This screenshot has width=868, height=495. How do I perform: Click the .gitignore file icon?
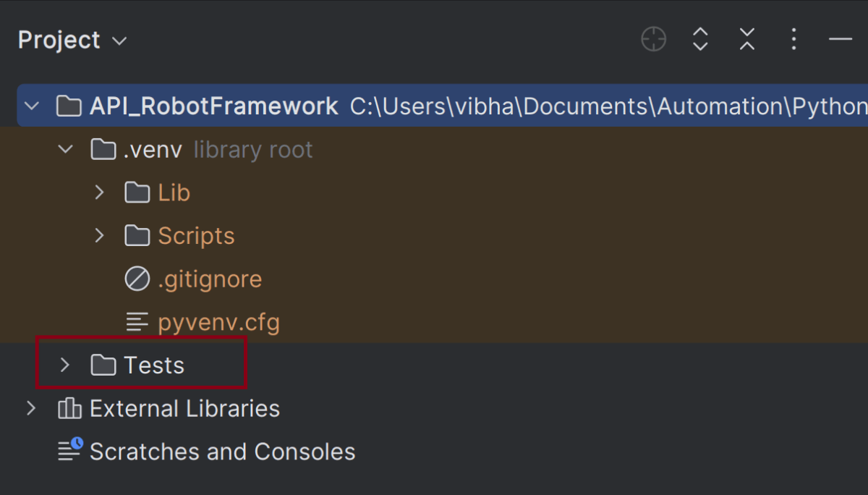click(x=137, y=279)
